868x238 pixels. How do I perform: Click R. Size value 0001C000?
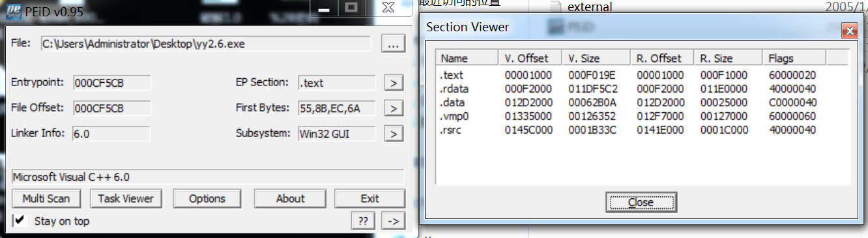[725, 130]
